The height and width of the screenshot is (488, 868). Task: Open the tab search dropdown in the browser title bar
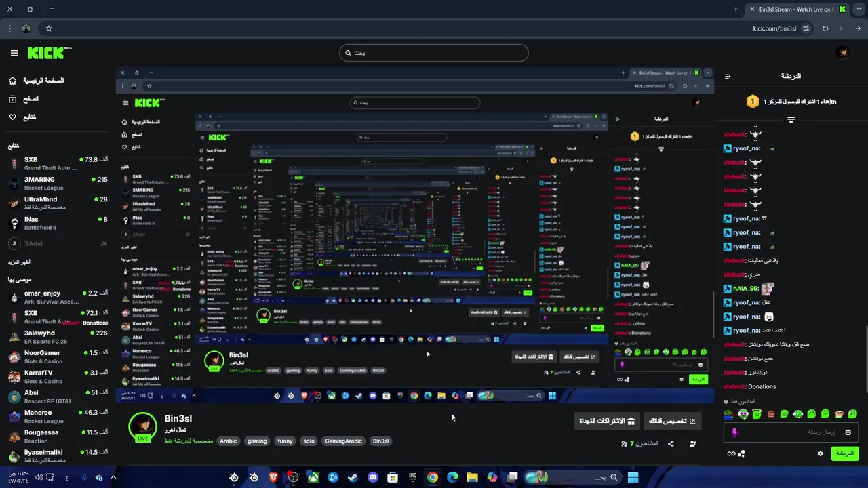(859, 9)
